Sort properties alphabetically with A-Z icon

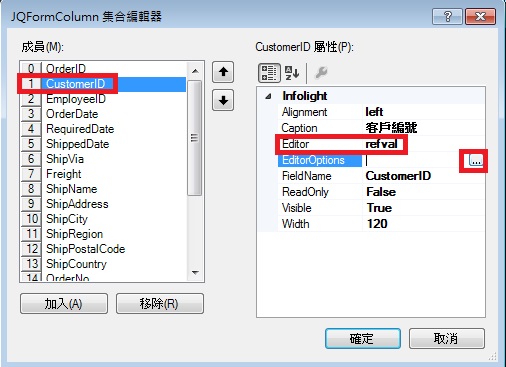pos(292,73)
